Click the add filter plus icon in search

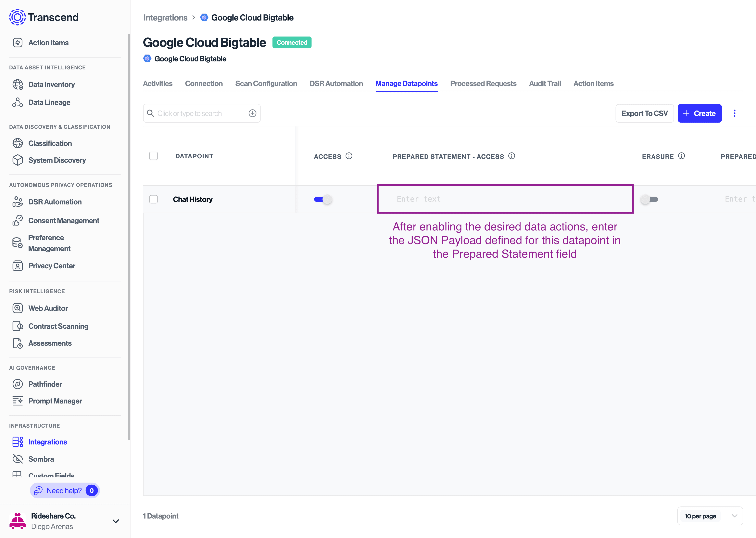click(x=252, y=113)
